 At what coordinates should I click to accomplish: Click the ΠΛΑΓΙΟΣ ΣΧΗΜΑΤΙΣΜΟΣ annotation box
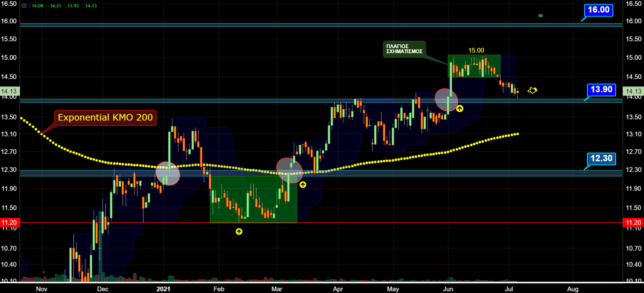pos(404,49)
